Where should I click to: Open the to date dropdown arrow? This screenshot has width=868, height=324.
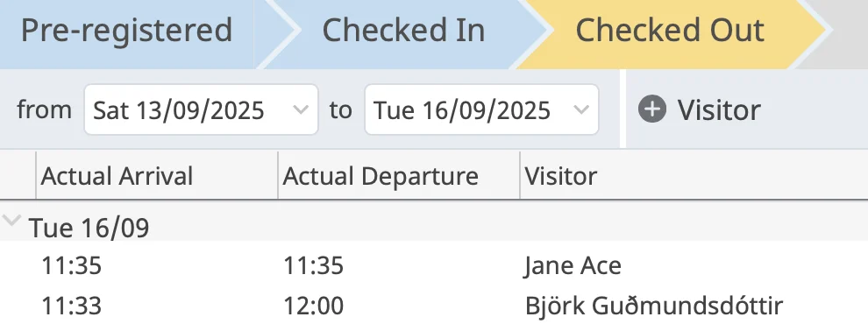click(581, 109)
